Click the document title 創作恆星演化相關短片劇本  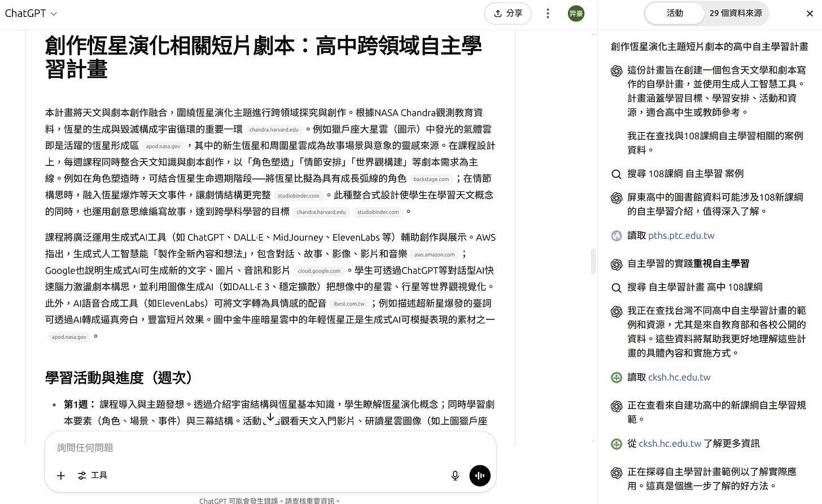pos(263,57)
